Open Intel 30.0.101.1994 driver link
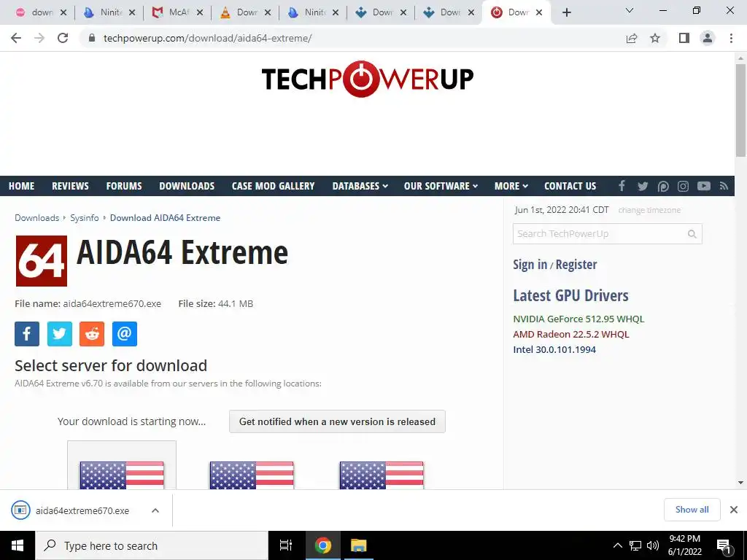The width and height of the screenshot is (747, 560). tap(554, 349)
